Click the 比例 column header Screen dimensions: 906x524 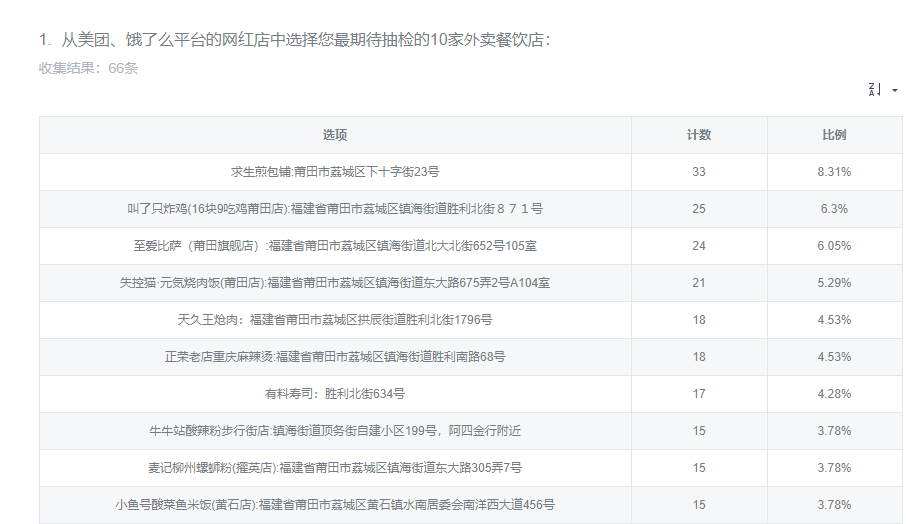coord(834,135)
